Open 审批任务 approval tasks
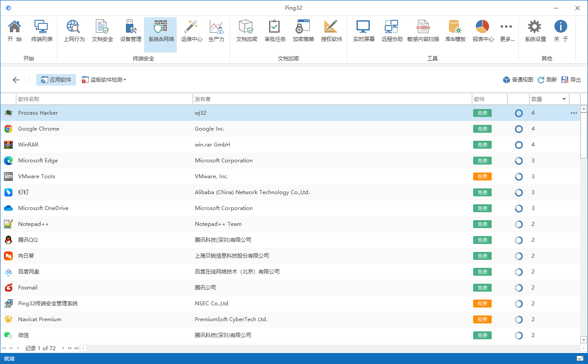The height and width of the screenshot is (364, 588). [x=275, y=31]
